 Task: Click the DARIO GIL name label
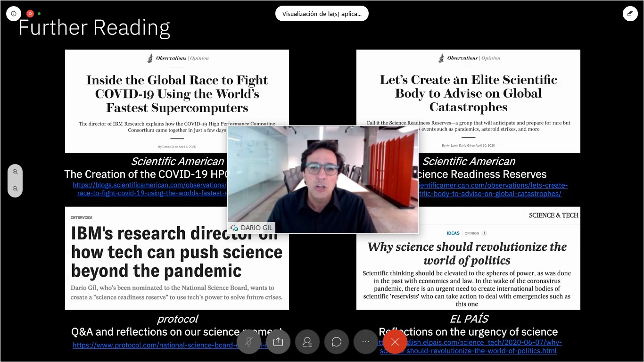tap(252, 228)
